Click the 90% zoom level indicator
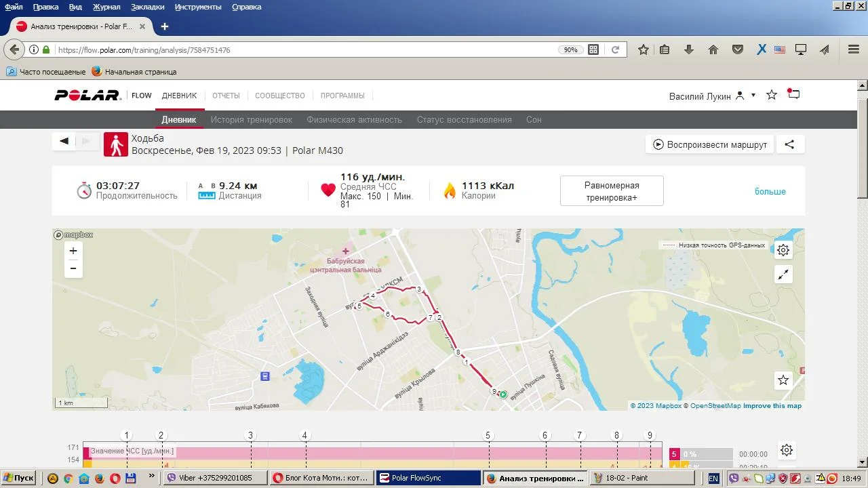 (x=570, y=49)
